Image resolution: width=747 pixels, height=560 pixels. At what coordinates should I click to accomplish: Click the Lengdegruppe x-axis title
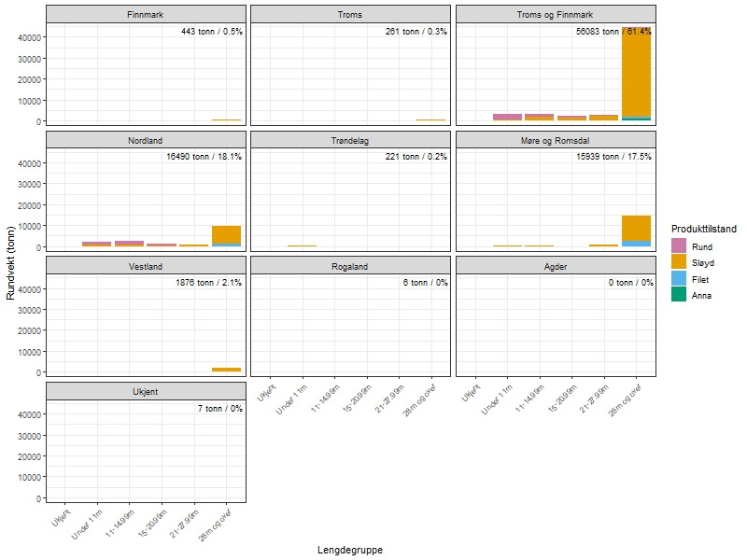[350, 550]
